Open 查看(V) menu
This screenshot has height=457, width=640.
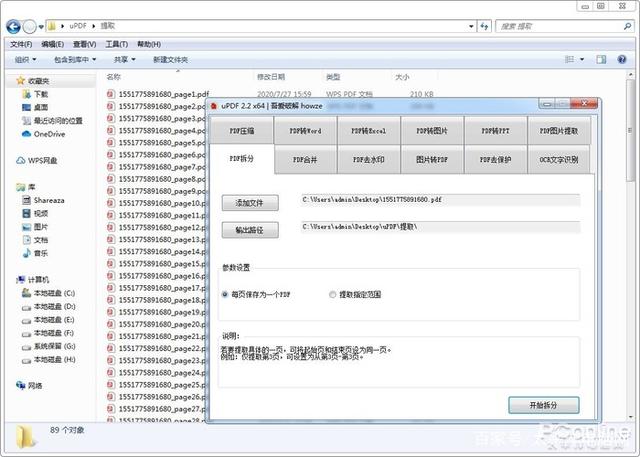point(84,44)
